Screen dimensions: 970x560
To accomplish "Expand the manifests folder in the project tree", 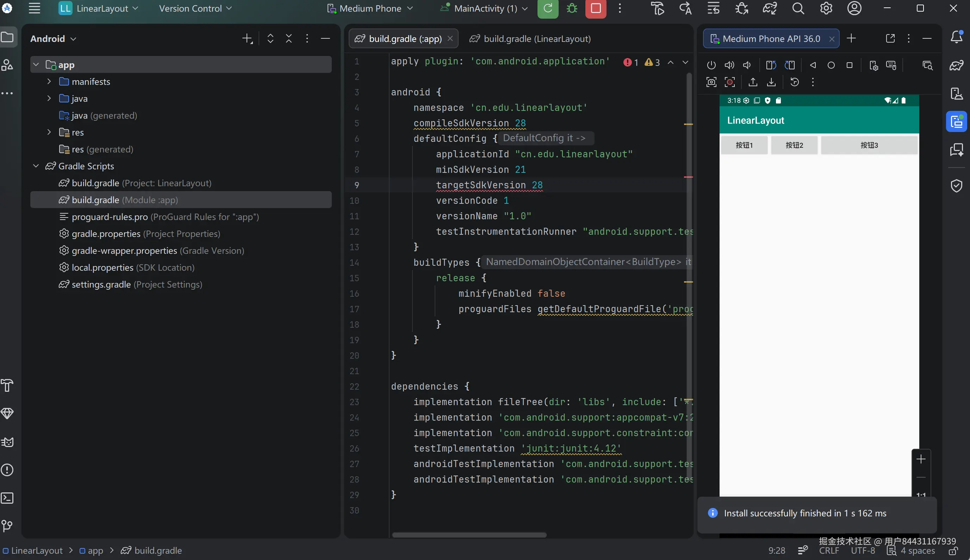I will [x=49, y=82].
